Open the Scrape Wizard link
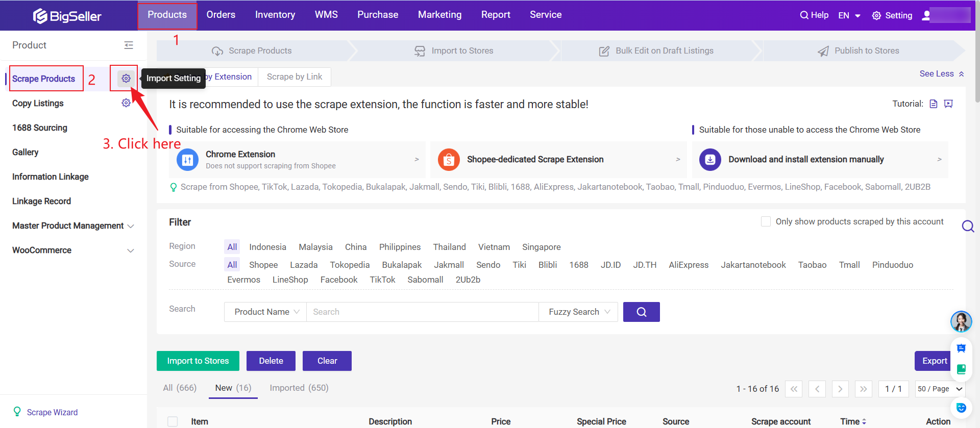 [x=52, y=412]
